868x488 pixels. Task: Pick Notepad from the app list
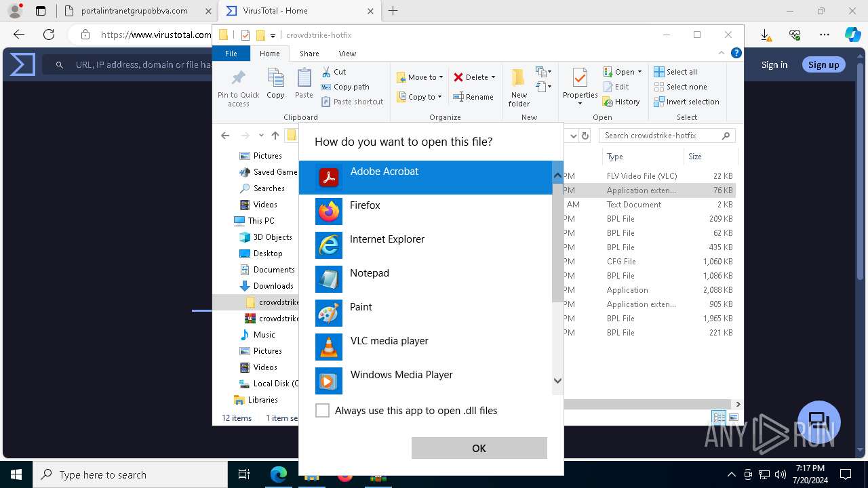click(x=426, y=279)
